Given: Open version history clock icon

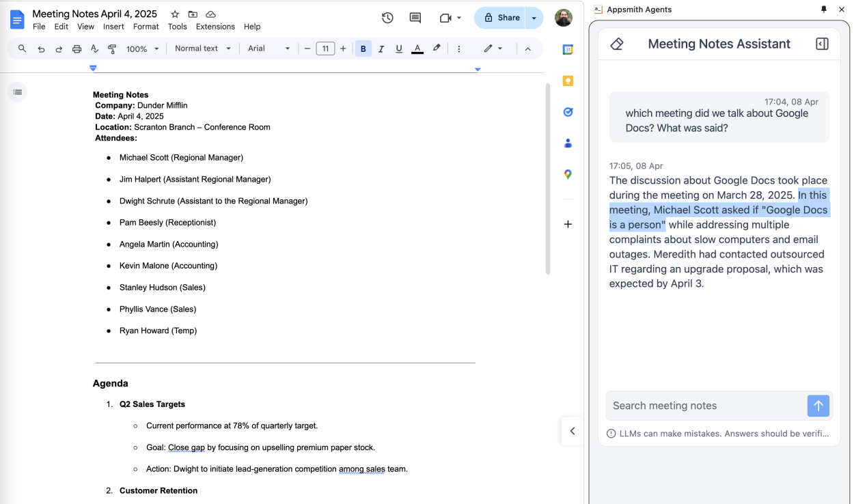Looking at the screenshot, I should [x=387, y=18].
